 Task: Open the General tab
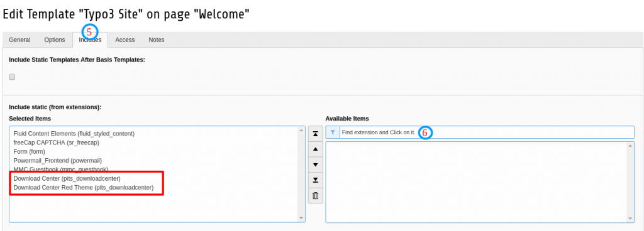[19, 40]
